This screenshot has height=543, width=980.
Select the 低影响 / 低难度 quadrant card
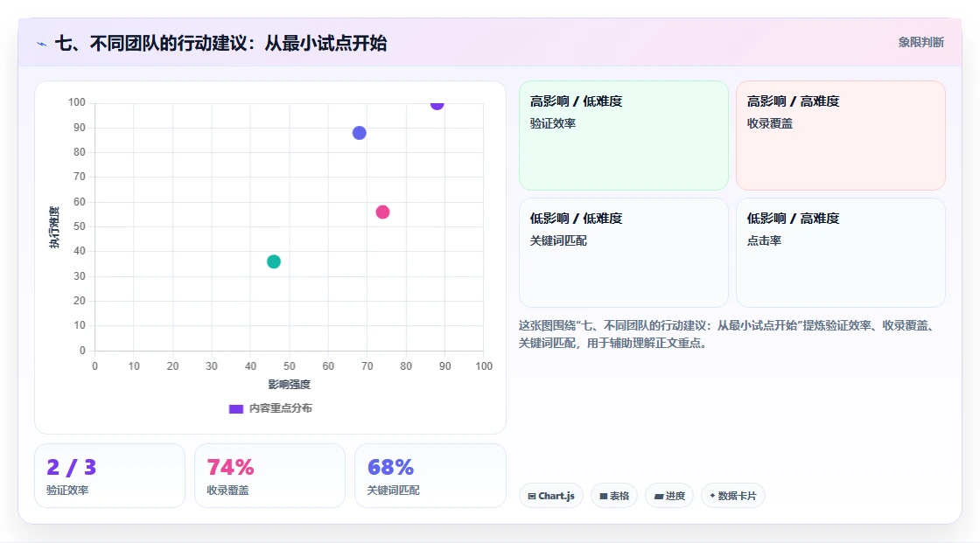624,253
